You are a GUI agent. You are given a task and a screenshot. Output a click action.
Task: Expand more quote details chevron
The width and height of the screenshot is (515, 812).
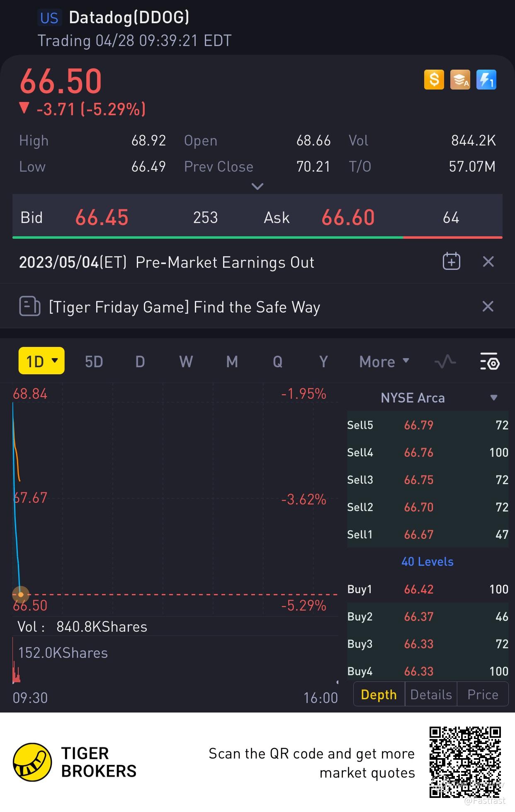click(257, 187)
